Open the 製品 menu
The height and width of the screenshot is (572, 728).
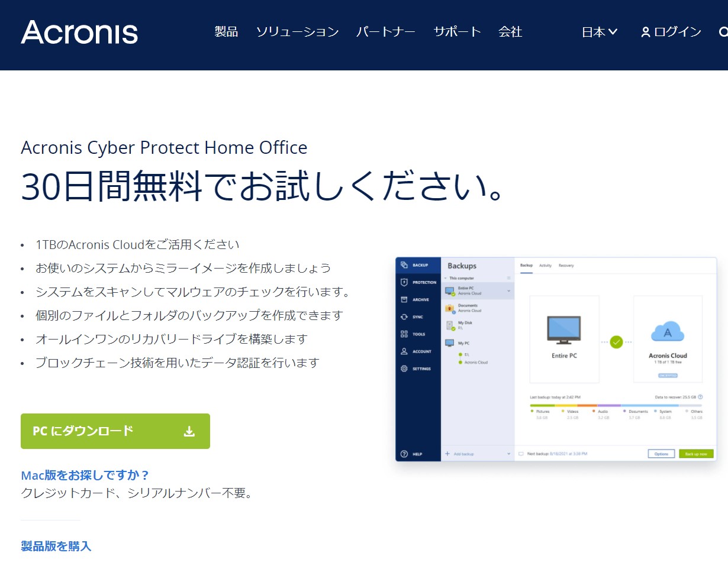pyautogui.click(x=226, y=32)
